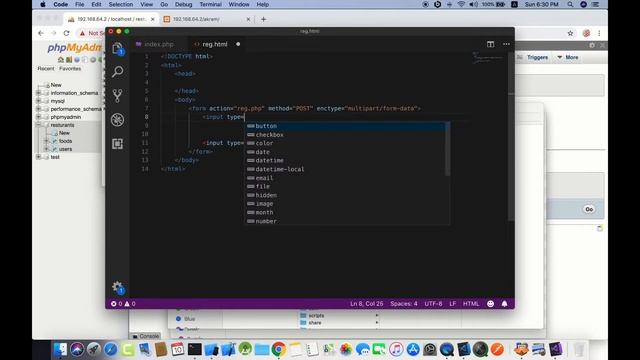Open the users table link
This screenshot has width=640, height=360.
click(x=65, y=149)
